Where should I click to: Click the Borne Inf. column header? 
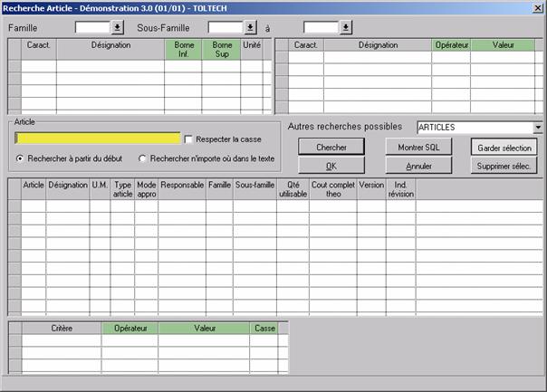click(x=182, y=49)
